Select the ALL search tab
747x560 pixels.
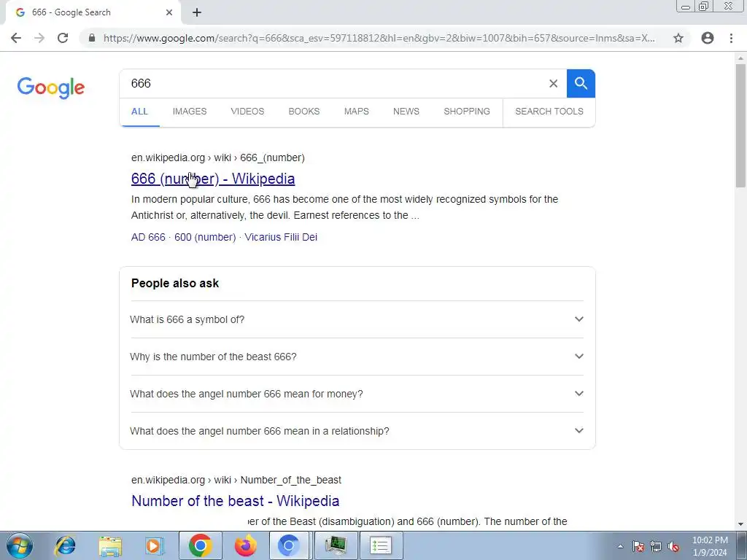tap(139, 112)
